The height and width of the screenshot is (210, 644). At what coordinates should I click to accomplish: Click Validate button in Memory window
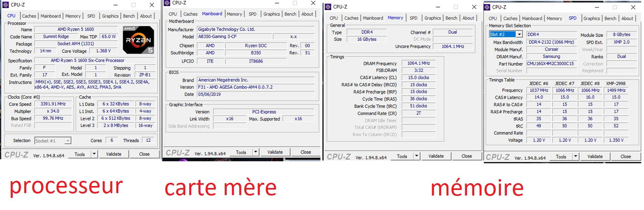coord(436,156)
